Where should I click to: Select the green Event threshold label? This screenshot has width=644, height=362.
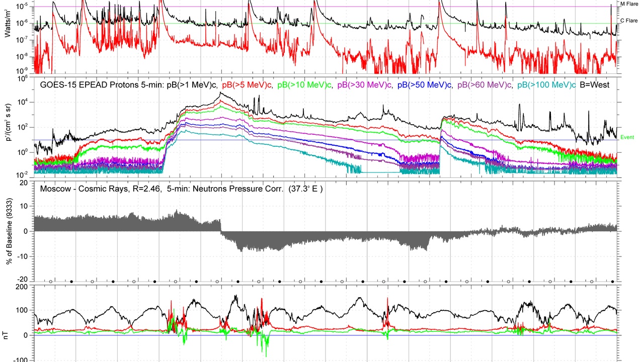pos(627,137)
